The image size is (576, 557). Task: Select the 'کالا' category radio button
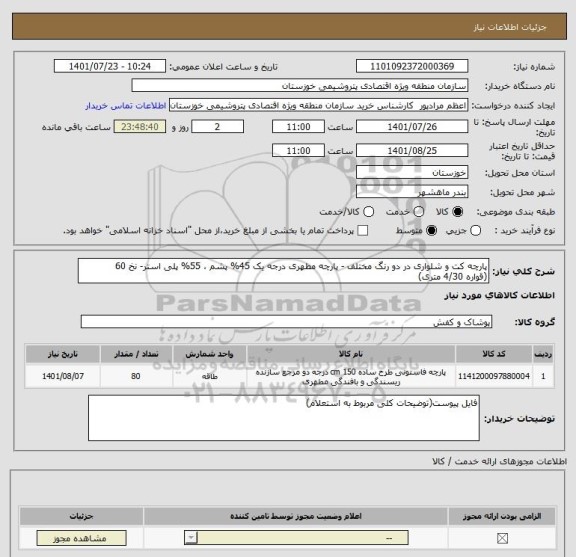458,212
